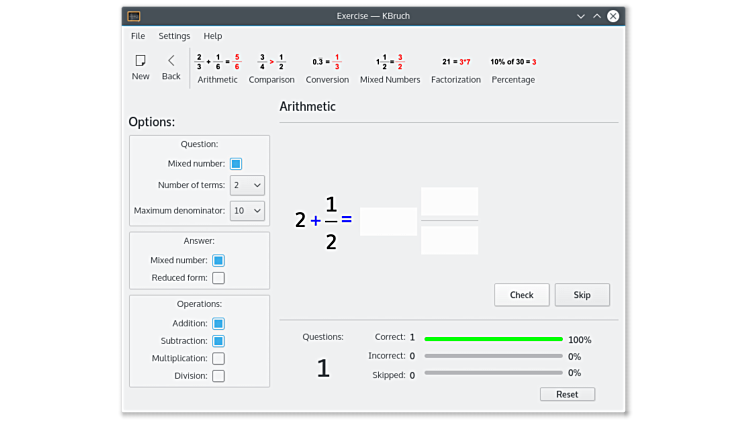
Task: Click the numerator answer field
Action: tap(449, 201)
